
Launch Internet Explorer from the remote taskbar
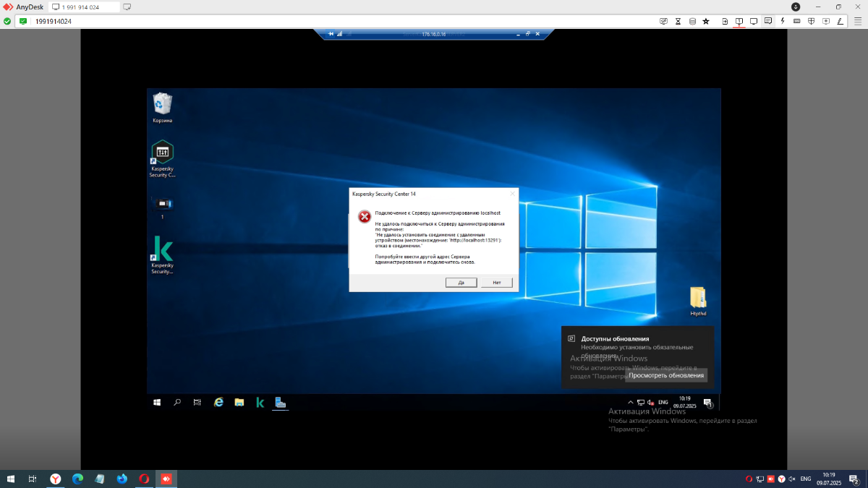218,403
